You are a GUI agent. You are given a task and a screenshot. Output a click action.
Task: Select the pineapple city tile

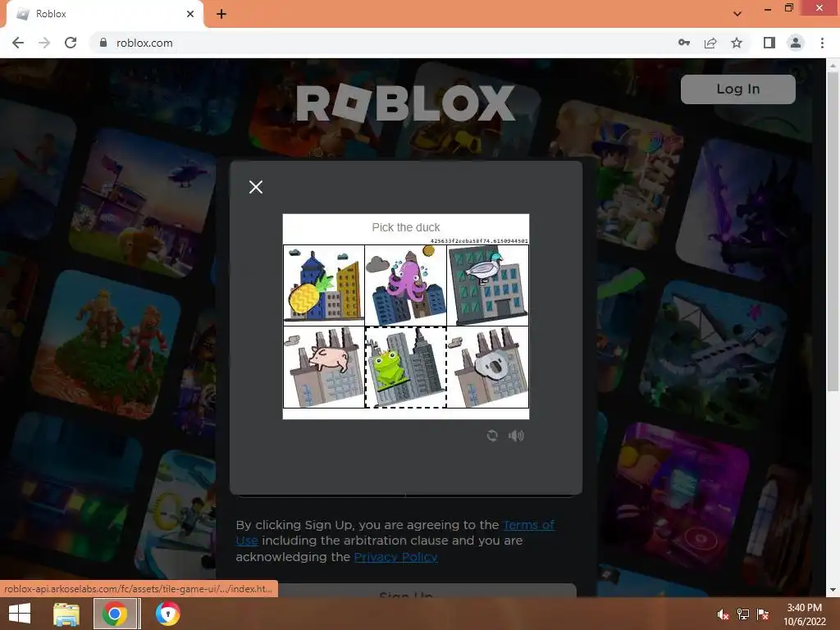[x=324, y=285]
